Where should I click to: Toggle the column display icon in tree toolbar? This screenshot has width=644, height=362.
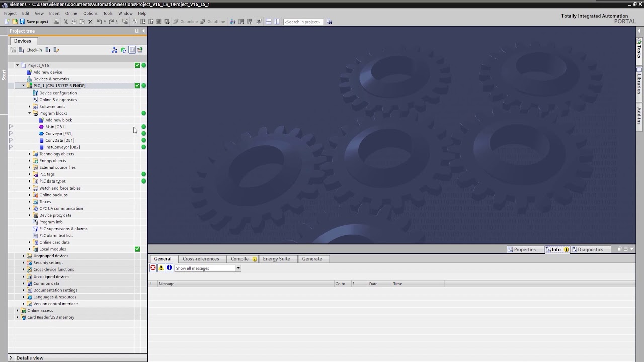(132, 50)
